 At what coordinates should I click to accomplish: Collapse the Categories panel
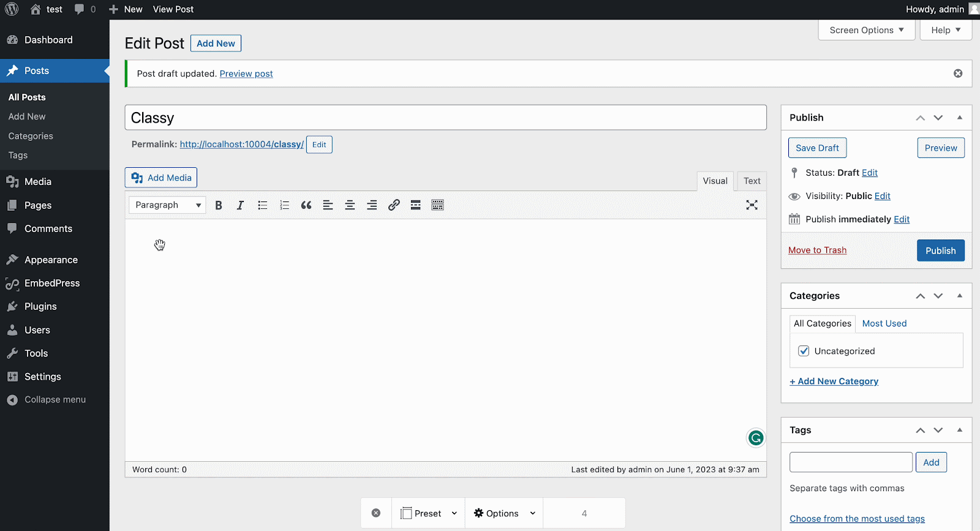tap(960, 296)
